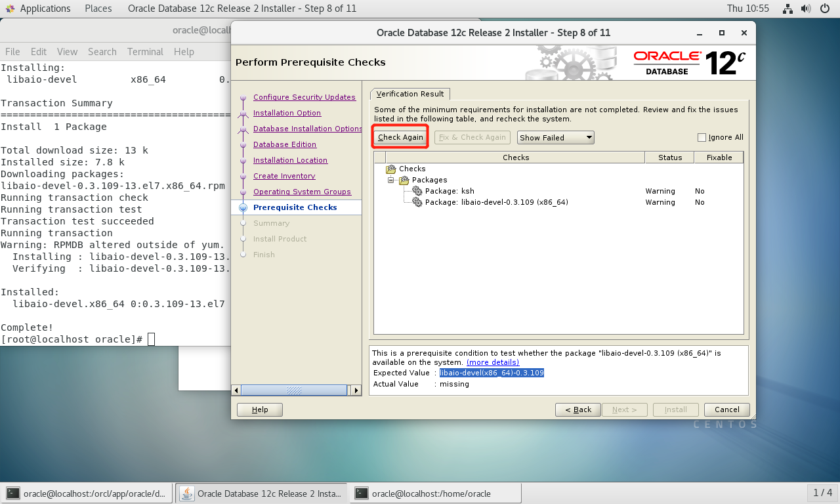This screenshot has width=840, height=504.
Task: Click the gear icon for libaio-devel package
Action: point(417,202)
